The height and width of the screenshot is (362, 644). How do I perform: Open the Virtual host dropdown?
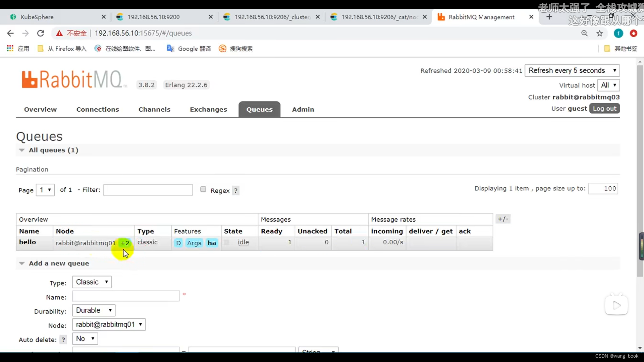click(x=608, y=85)
